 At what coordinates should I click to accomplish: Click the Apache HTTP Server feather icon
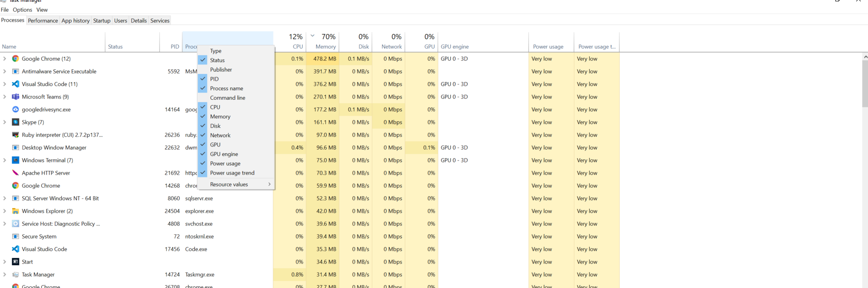15,173
